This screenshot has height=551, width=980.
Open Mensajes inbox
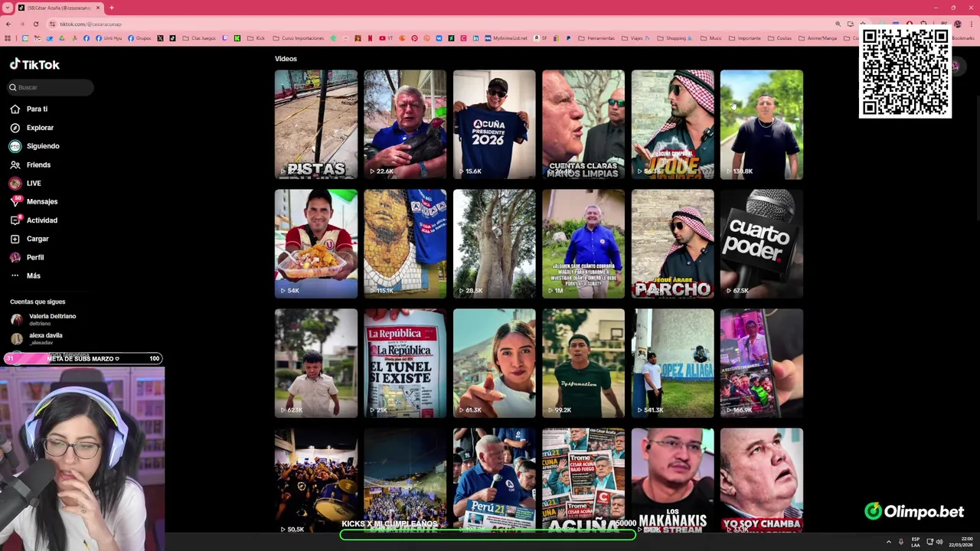(x=34, y=201)
